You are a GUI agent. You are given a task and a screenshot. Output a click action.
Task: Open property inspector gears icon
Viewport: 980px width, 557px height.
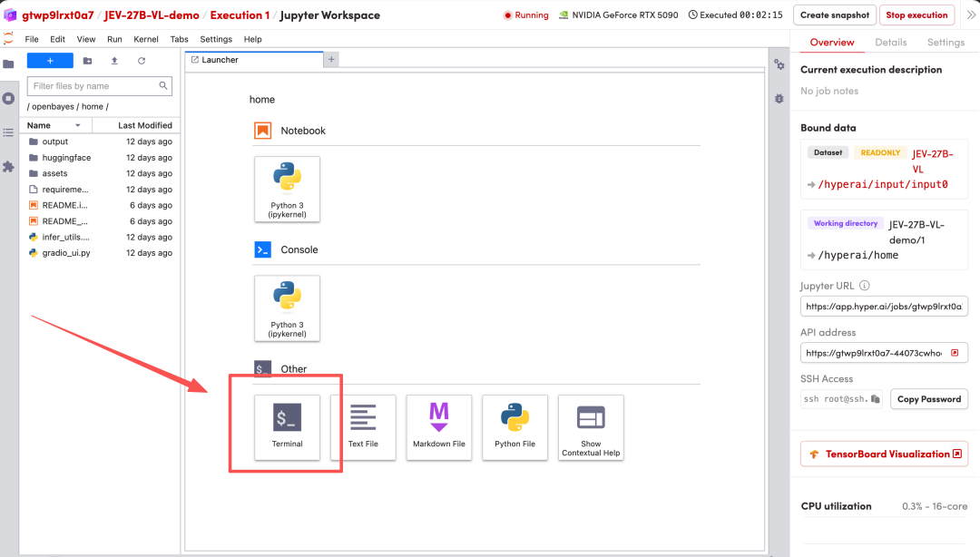coord(779,64)
